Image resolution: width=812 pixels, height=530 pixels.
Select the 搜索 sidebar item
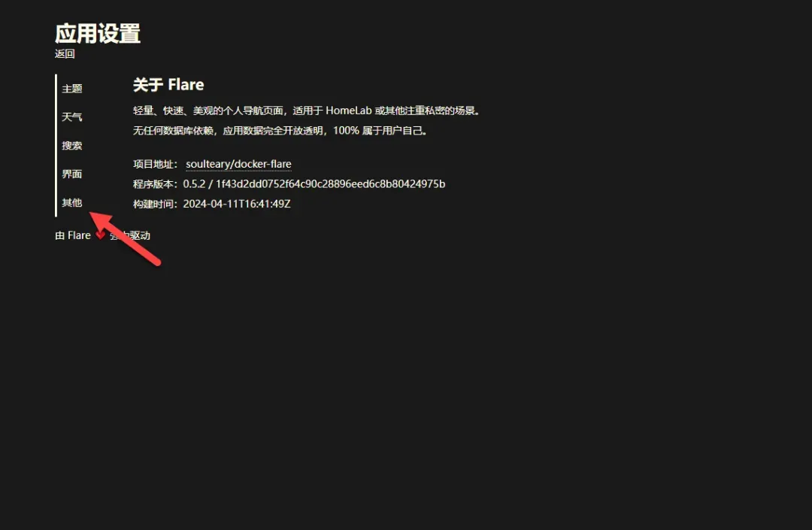72,145
